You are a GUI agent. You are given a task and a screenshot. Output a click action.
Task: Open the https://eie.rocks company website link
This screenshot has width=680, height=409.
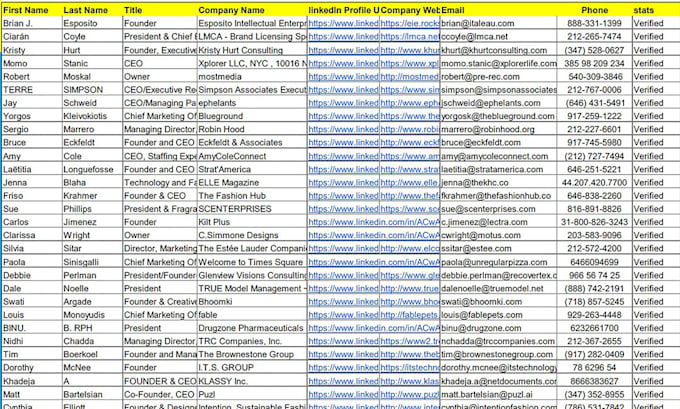(x=410, y=23)
